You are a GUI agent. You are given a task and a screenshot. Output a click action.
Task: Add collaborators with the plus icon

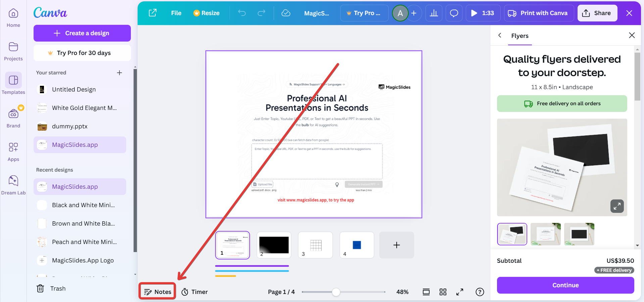414,13
